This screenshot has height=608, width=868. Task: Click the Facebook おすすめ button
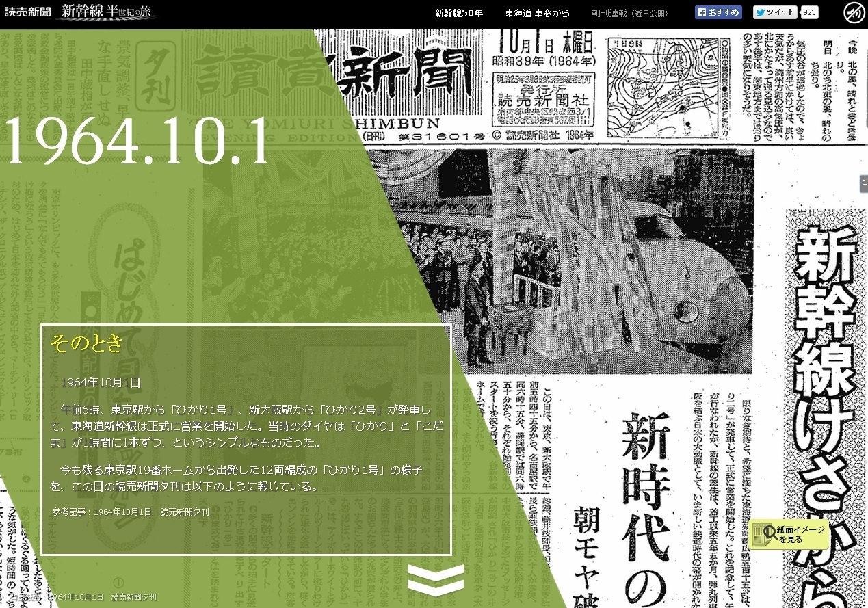click(x=718, y=12)
